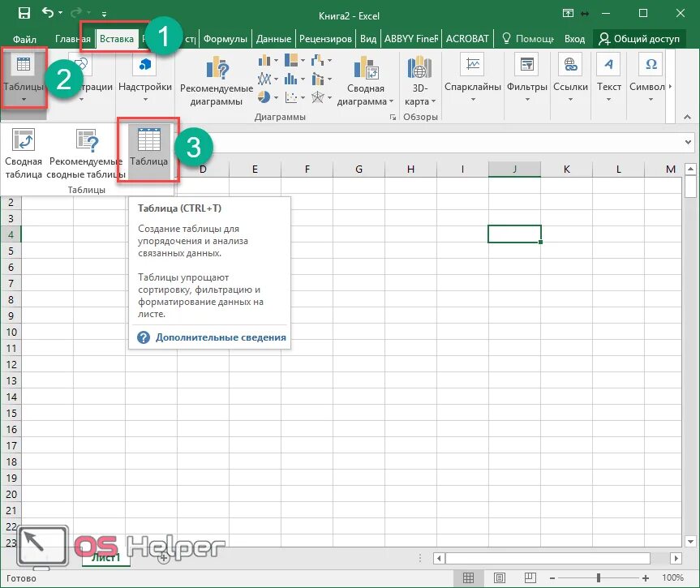Screen dimensions: 700x588
Task: Click the selected cell J4
Action: point(514,234)
